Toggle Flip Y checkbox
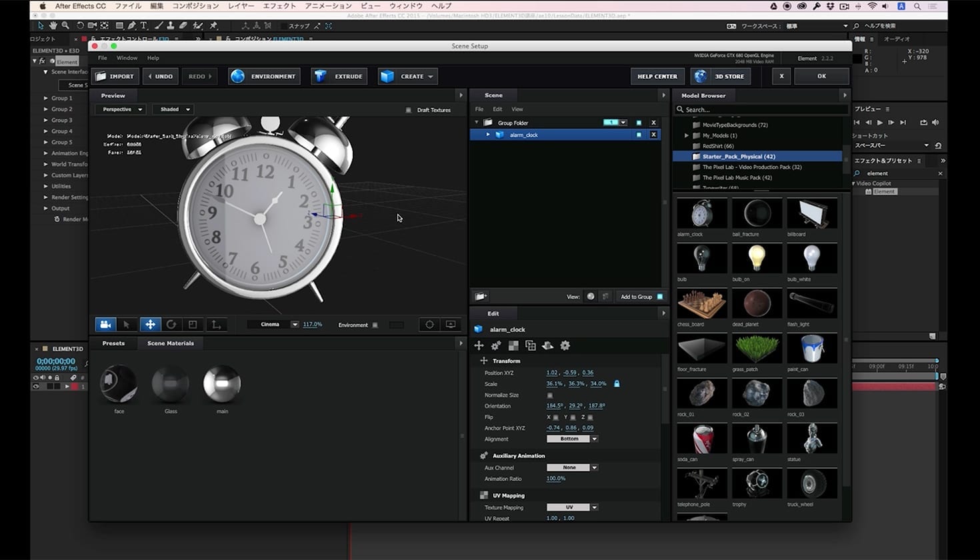 tap(573, 417)
